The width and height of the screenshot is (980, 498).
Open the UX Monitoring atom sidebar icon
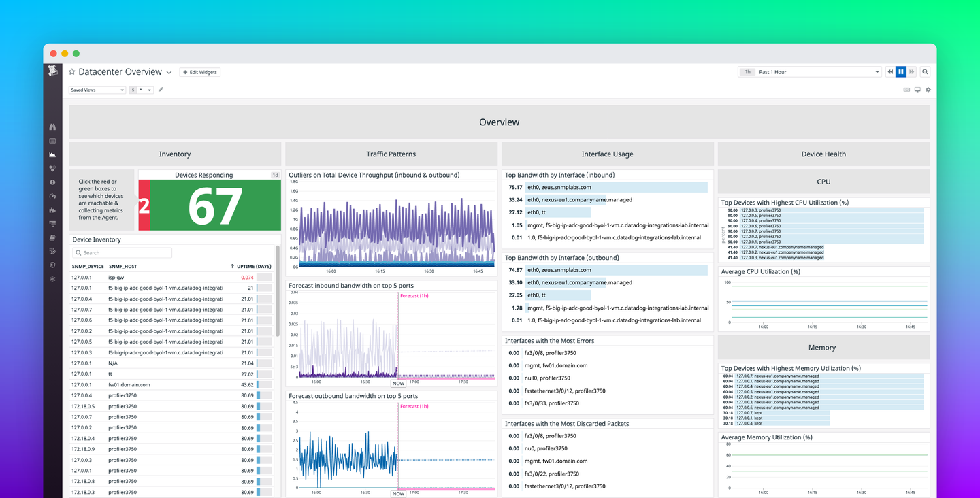[52, 279]
